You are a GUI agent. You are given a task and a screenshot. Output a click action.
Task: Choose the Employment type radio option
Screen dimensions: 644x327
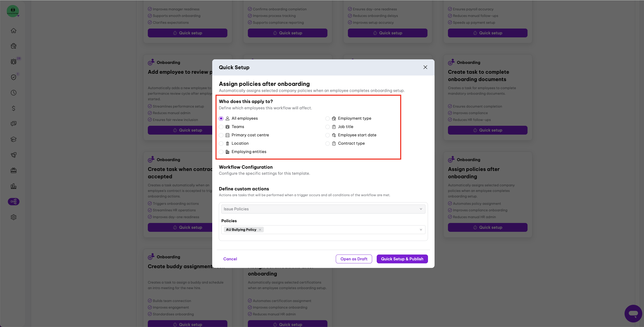pyautogui.click(x=327, y=118)
